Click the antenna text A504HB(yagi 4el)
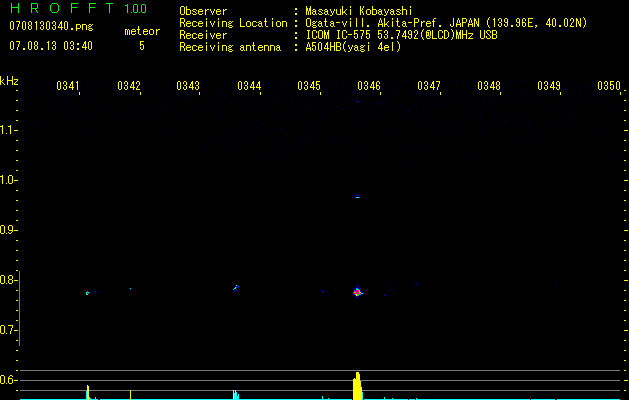 point(353,47)
